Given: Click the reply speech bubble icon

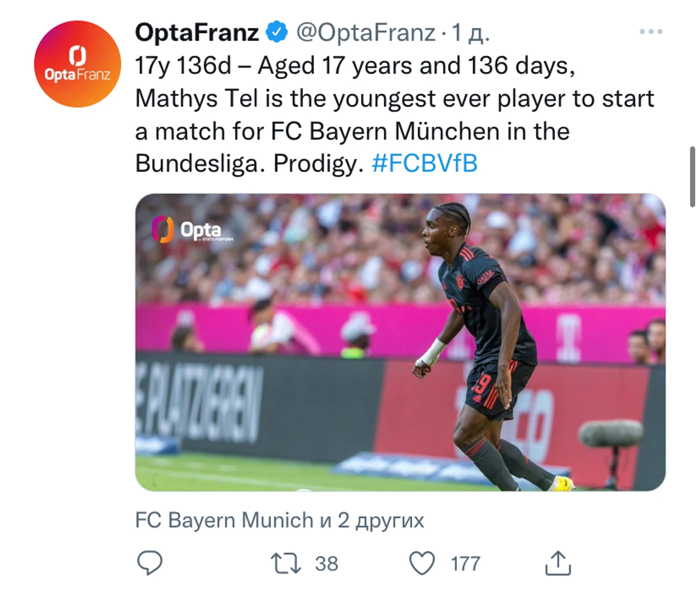Looking at the screenshot, I should 150,563.
